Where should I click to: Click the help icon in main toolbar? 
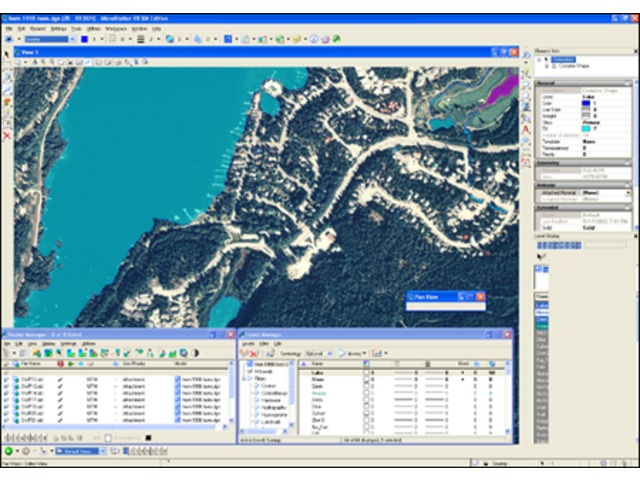(312, 39)
